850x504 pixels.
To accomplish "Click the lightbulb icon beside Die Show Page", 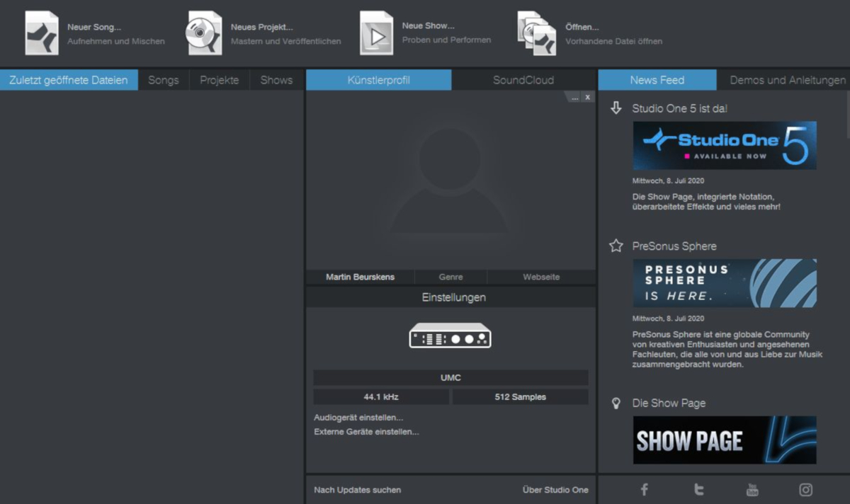I will [616, 403].
